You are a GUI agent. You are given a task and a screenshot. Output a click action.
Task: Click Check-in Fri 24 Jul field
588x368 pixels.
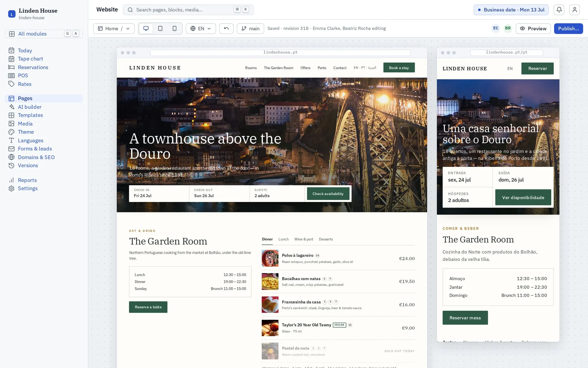[159, 193]
